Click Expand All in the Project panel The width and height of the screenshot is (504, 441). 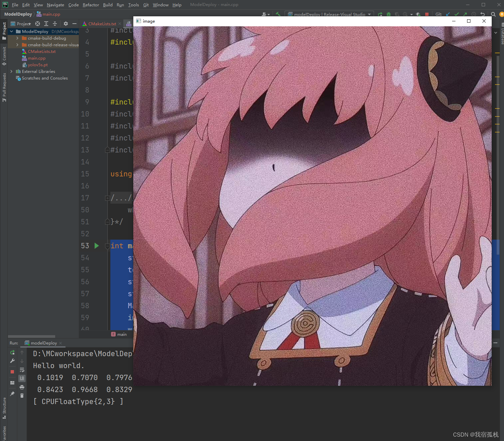pos(46,24)
